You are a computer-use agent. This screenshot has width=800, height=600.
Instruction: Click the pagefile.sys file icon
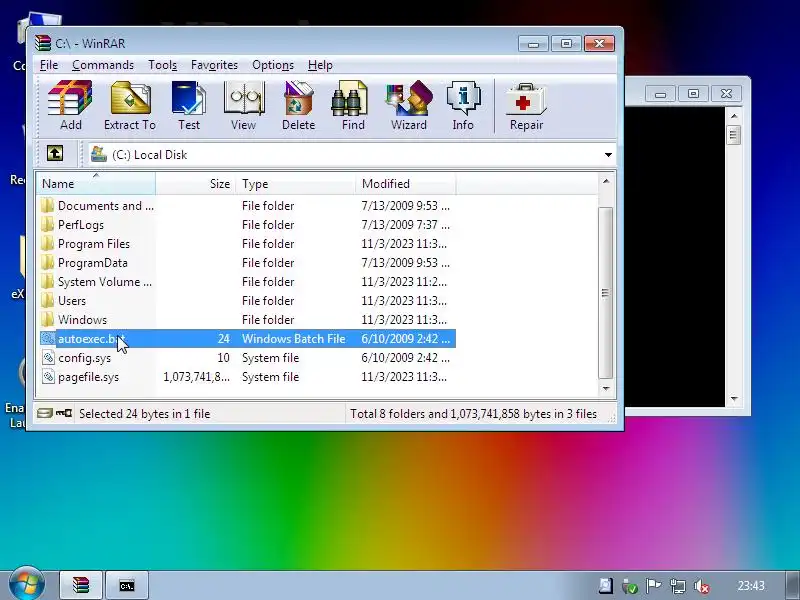tap(48, 377)
